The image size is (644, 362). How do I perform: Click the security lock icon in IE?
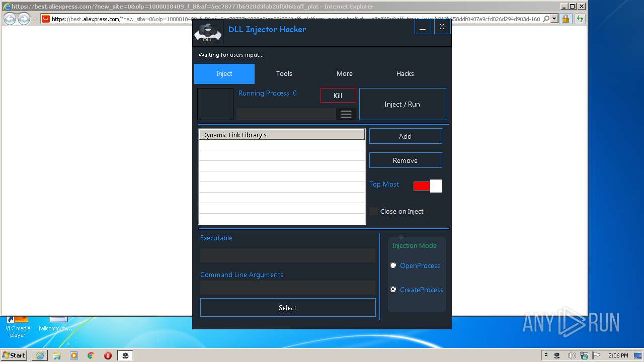(x=566, y=19)
